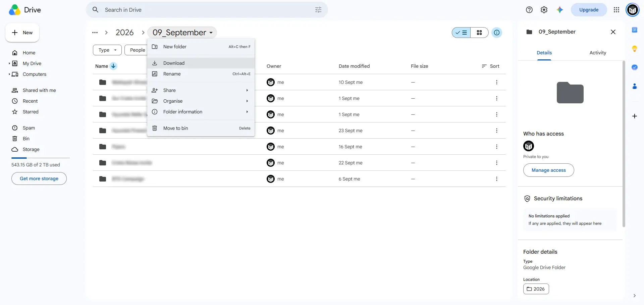Open more actions for the 10 Sept folder

tap(497, 82)
